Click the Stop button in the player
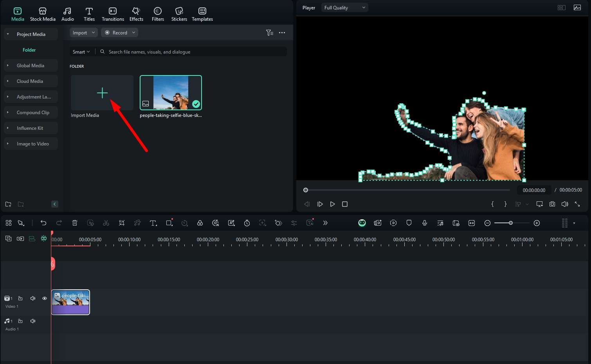Image resolution: width=591 pixels, height=364 pixels. tap(345, 204)
